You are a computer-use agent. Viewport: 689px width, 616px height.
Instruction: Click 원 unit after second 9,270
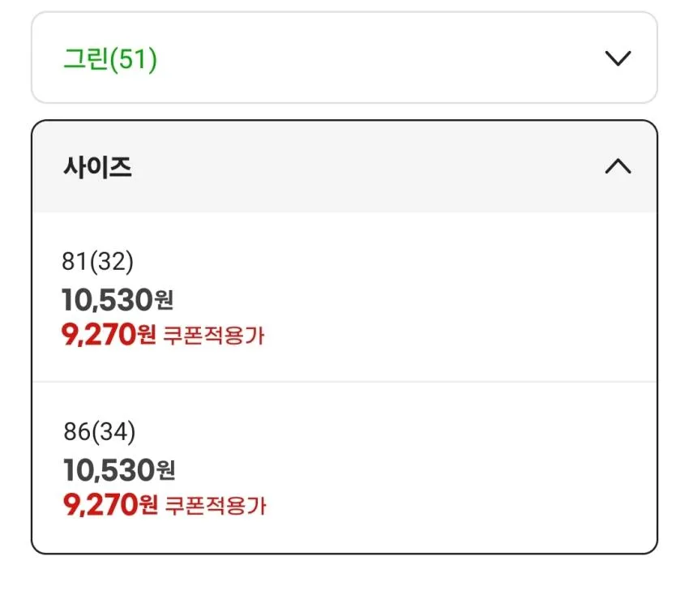click(148, 504)
